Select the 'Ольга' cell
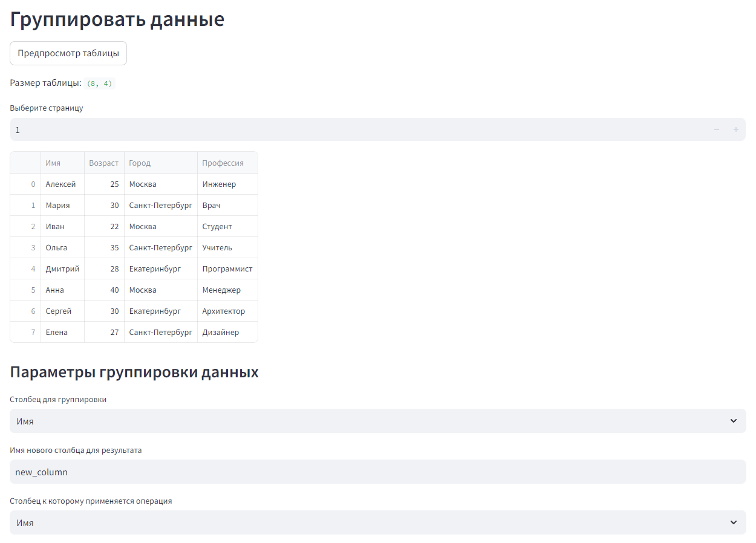 [62, 247]
